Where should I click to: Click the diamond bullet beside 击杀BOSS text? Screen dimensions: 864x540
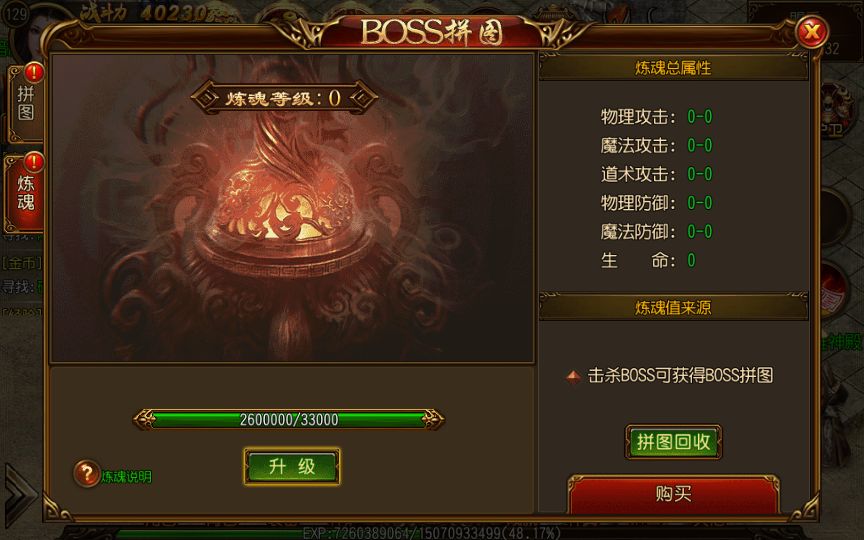point(574,377)
